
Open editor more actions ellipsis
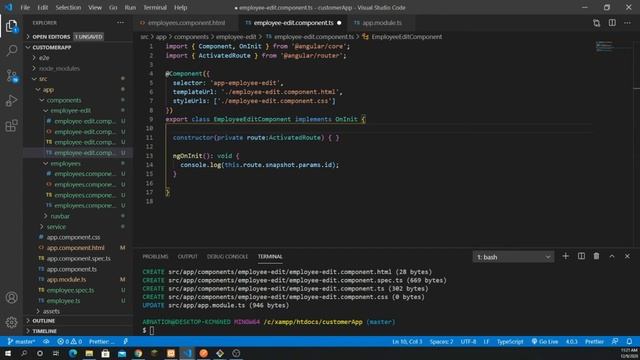pos(627,23)
